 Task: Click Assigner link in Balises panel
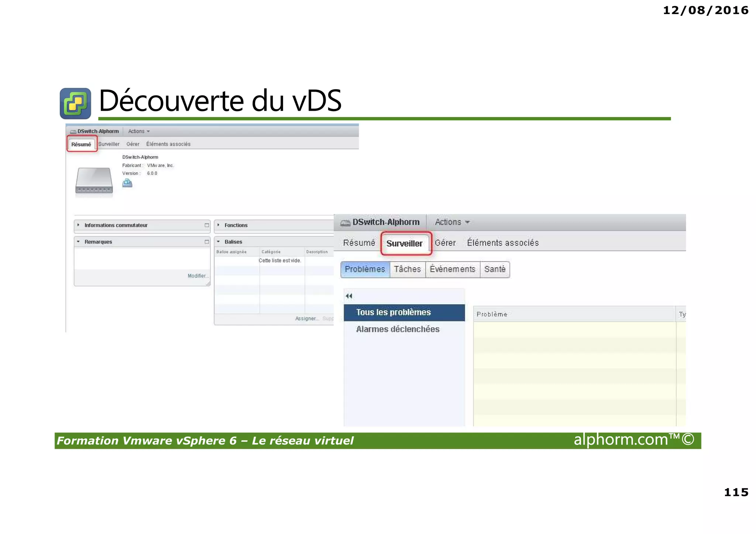click(307, 318)
